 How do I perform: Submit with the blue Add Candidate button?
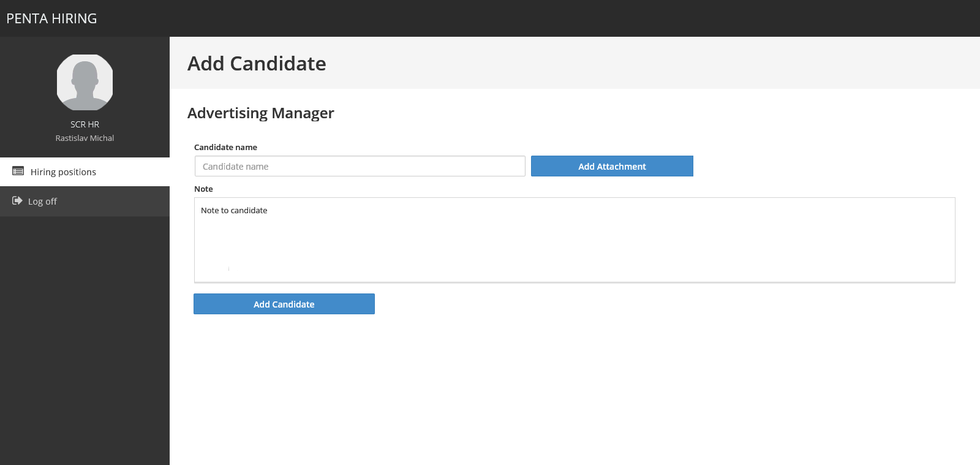(x=284, y=304)
